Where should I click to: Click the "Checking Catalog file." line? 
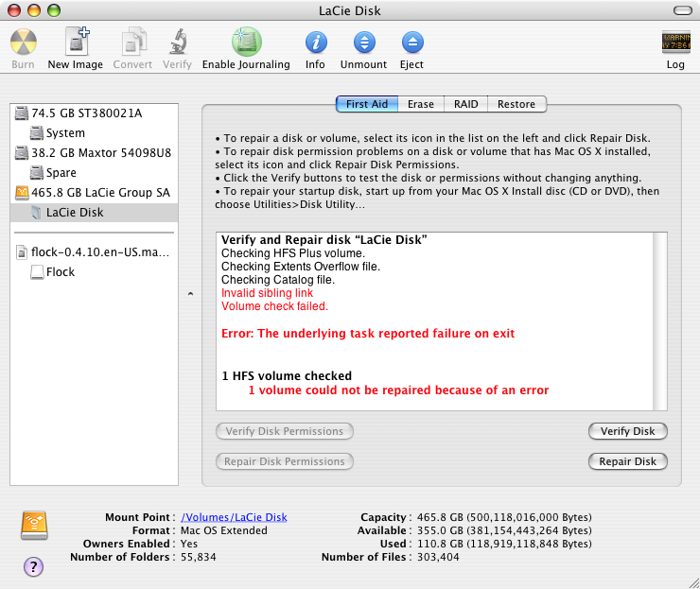tap(278, 280)
